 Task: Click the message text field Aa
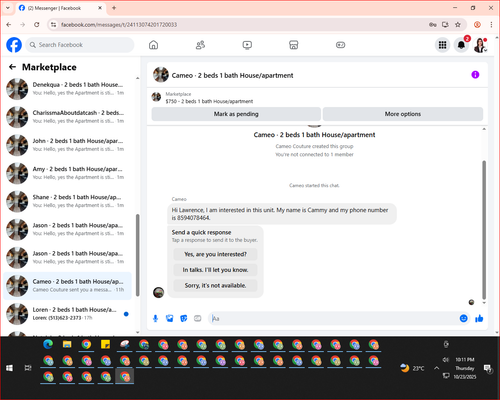[x=333, y=318]
